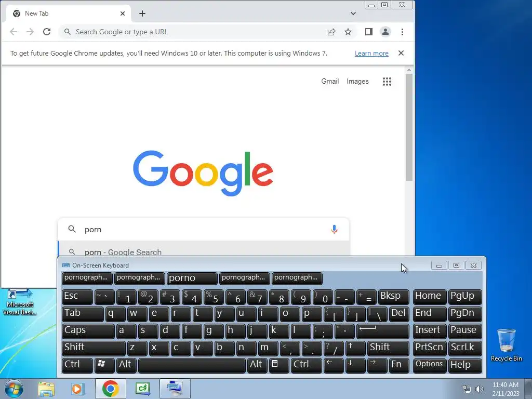
Task: Toggle the left Ctrl key
Action: coord(77,365)
